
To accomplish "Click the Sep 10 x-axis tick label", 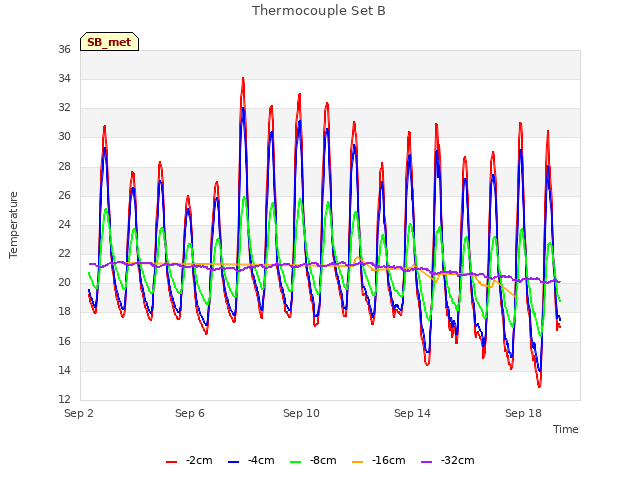I will tap(301, 413).
